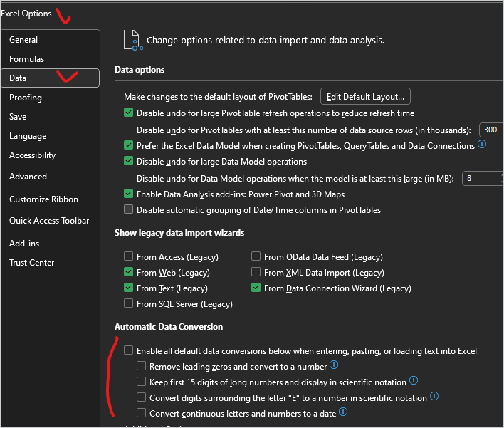Tick Disable automatic grouping of Date/Time columns

(x=128, y=209)
